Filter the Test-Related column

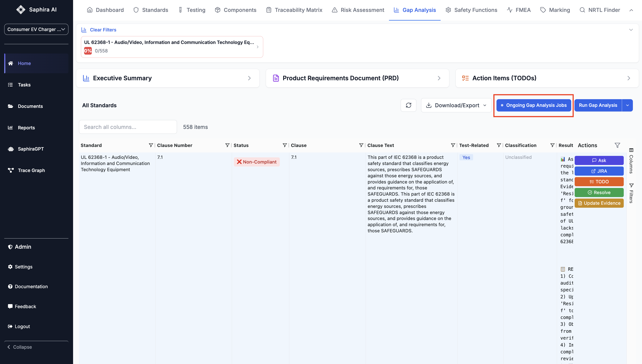pos(498,145)
